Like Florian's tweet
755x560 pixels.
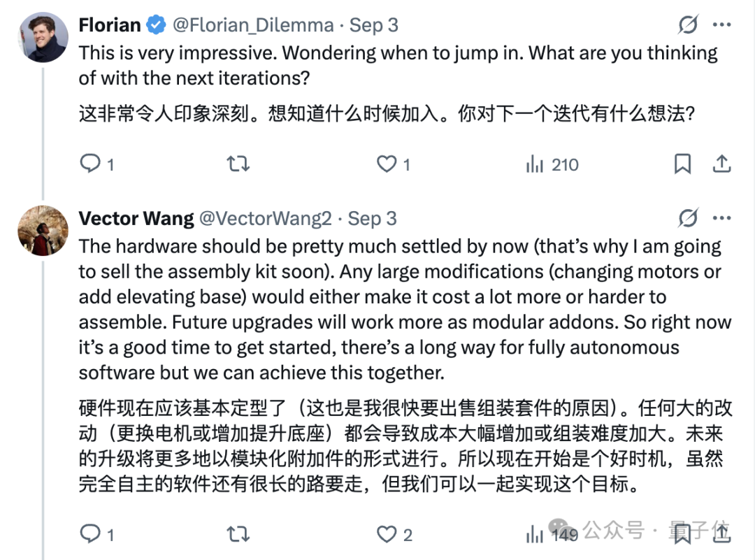click(x=387, y=164)
